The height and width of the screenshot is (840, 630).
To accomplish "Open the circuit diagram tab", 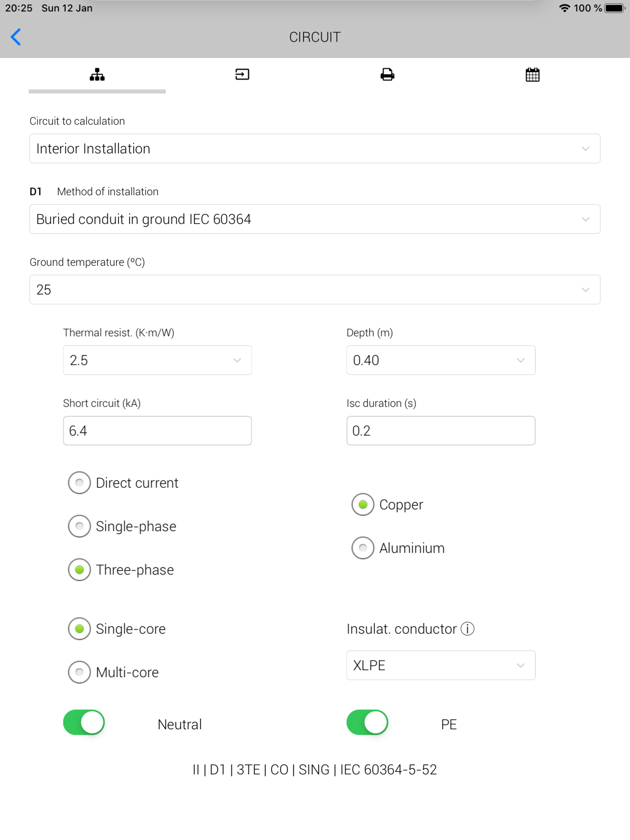I will (97, 74).
